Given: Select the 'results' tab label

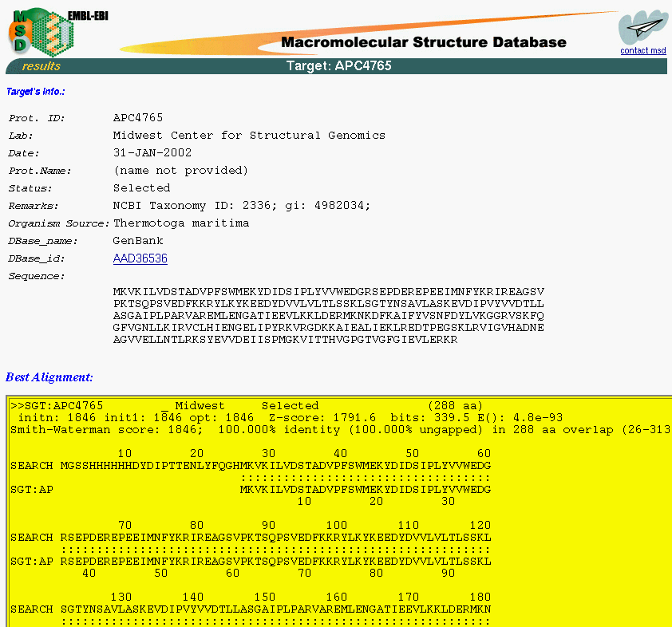Looking at the screenshot, I should coord(41,66).
